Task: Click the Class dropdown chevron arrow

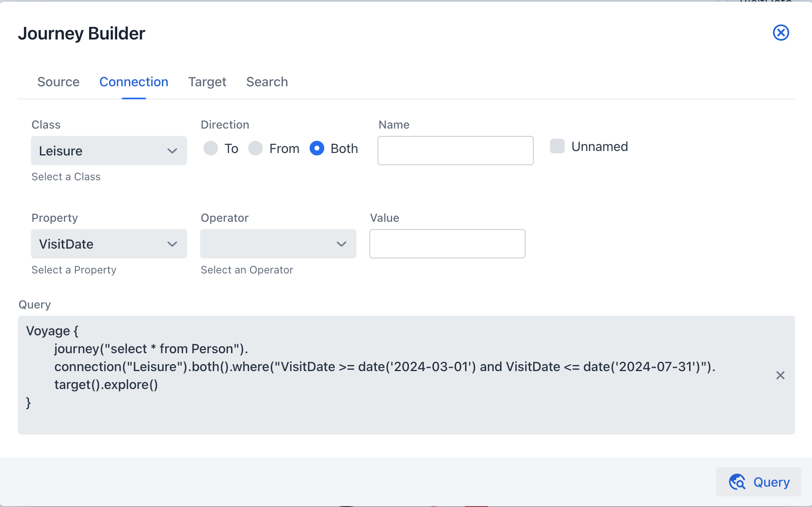Action: [172, 151]
